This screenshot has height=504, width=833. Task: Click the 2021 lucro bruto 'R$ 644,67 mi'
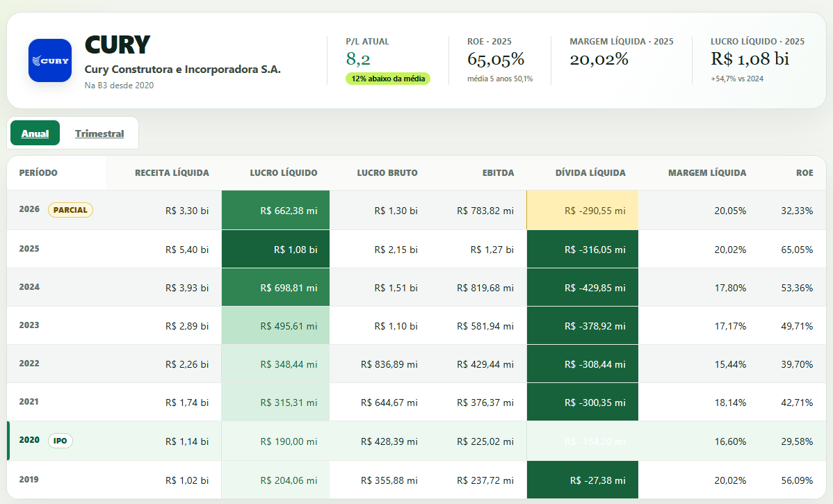[x=389, y=403]
